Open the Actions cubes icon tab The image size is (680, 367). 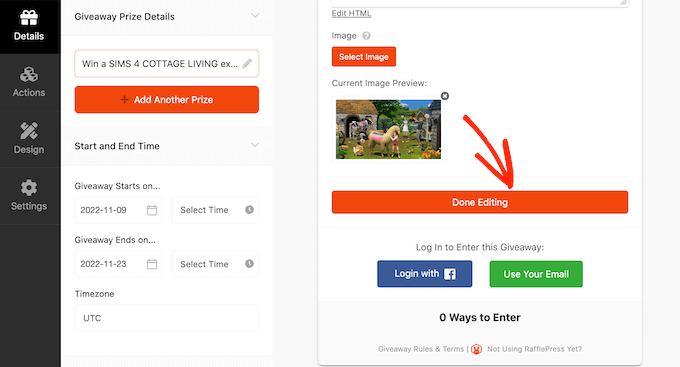pyautogui.click(x=29, y=82)
